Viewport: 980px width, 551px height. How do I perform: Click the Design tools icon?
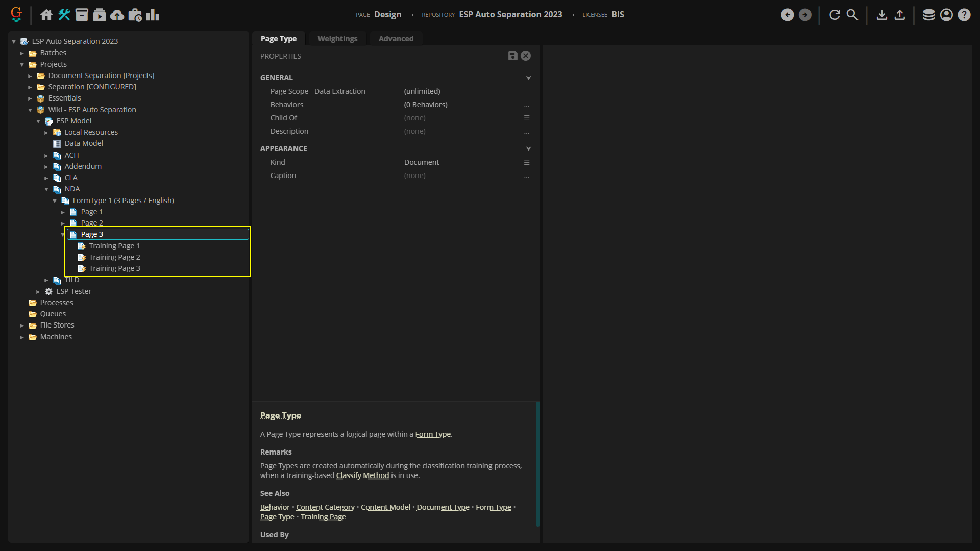[64, 15]
